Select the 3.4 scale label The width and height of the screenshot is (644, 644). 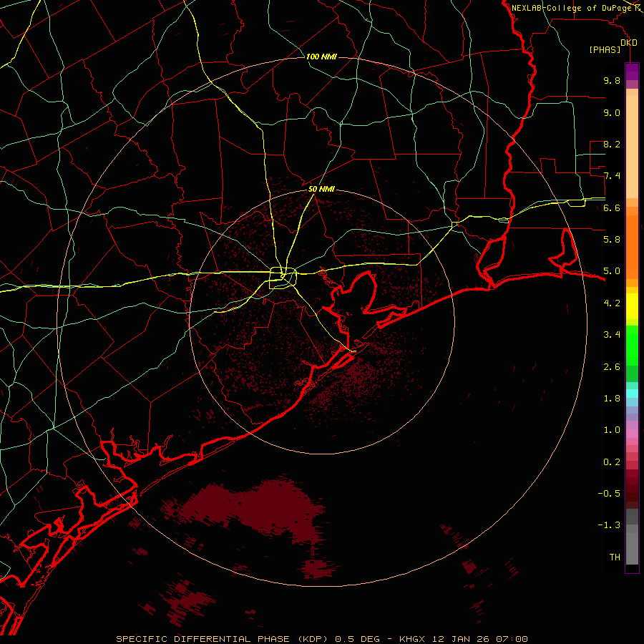612,335
